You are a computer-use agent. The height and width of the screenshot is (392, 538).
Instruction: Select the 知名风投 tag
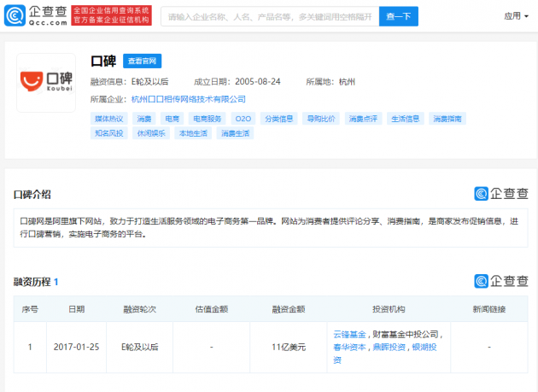tap(109, 133)
